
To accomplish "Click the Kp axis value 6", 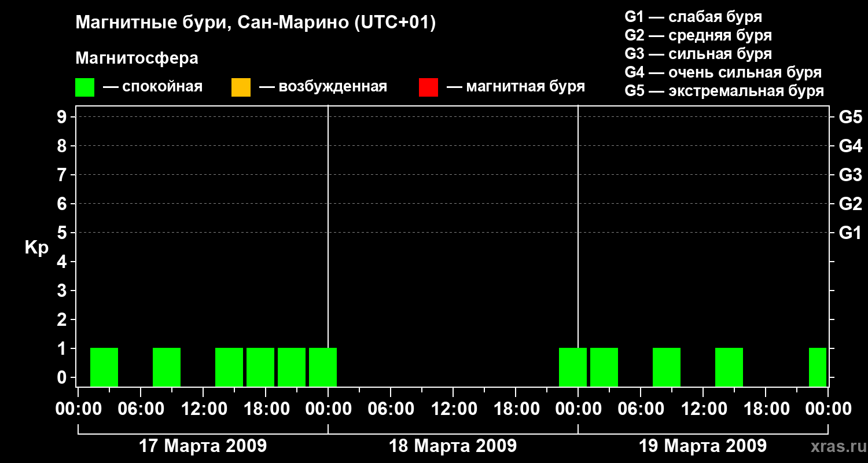I will [63, 204].
